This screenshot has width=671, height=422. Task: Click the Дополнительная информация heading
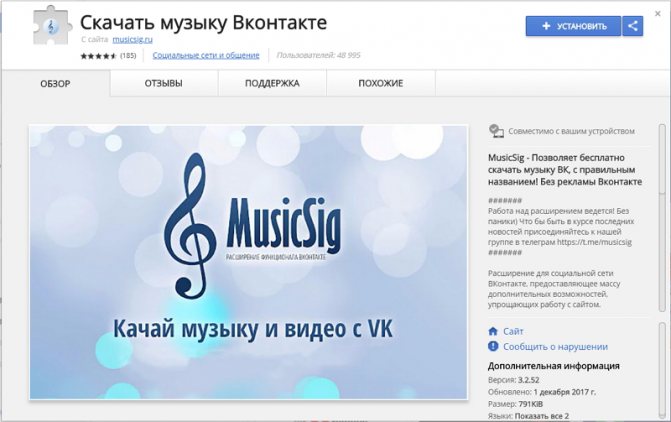pyautogui.click(x=553, y=366)
